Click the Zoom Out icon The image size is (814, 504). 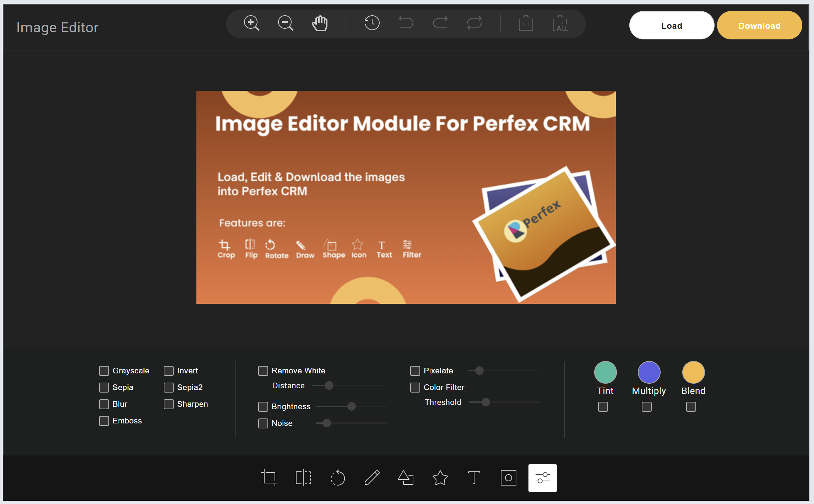click(285, 23)
